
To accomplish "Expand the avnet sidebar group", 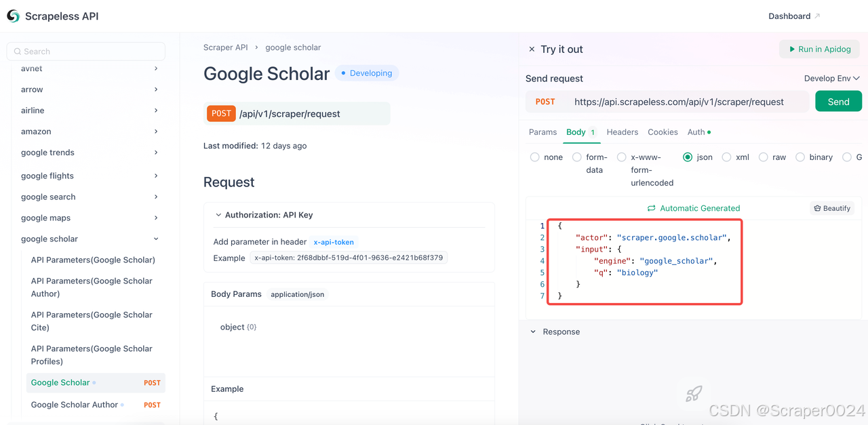I will click(156, 68).
